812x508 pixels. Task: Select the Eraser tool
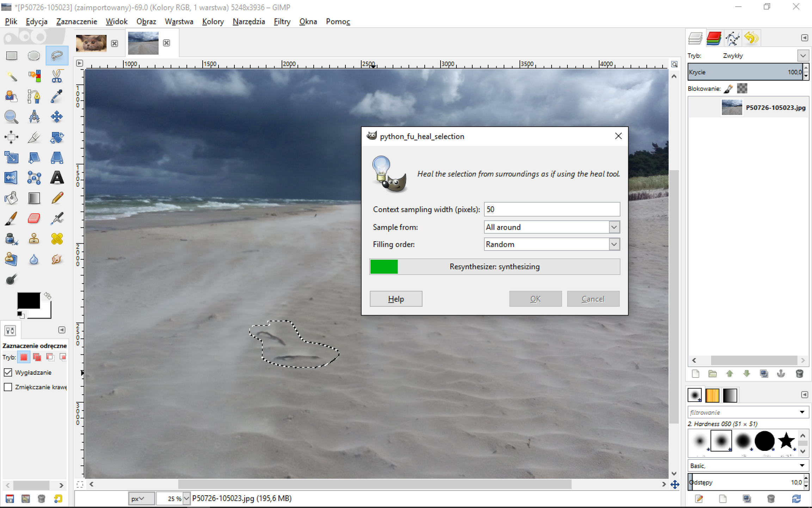pos(34,218)
